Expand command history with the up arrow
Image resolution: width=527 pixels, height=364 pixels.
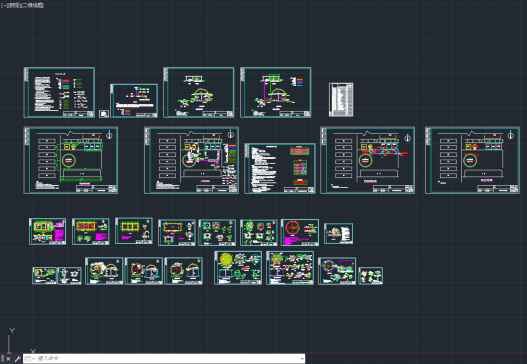coord(302,359)
